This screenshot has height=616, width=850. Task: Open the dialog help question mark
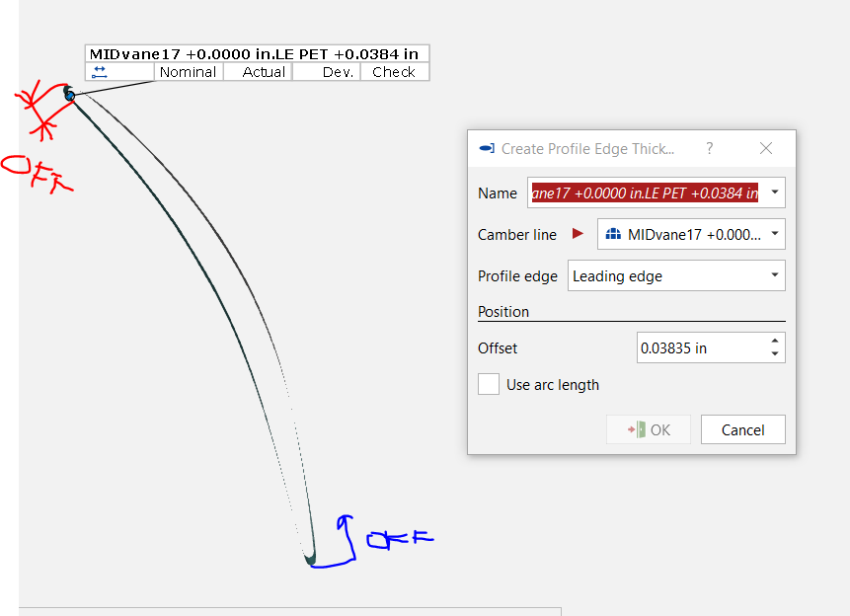[x=709, y=148]
